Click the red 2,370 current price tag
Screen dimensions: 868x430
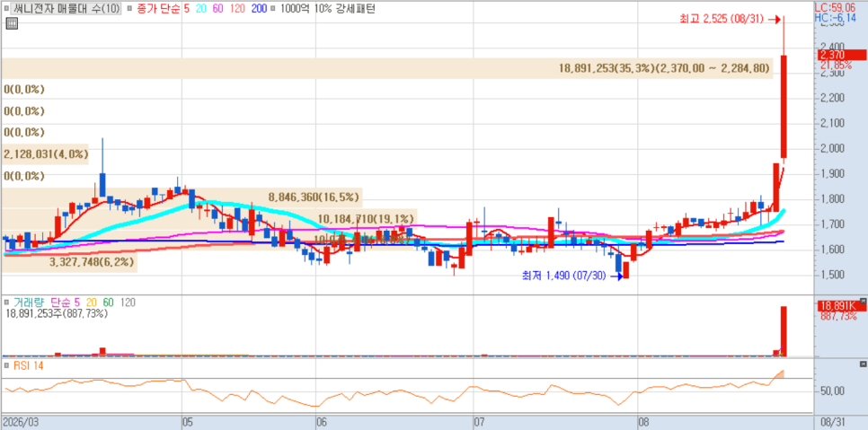coord(841,55)
